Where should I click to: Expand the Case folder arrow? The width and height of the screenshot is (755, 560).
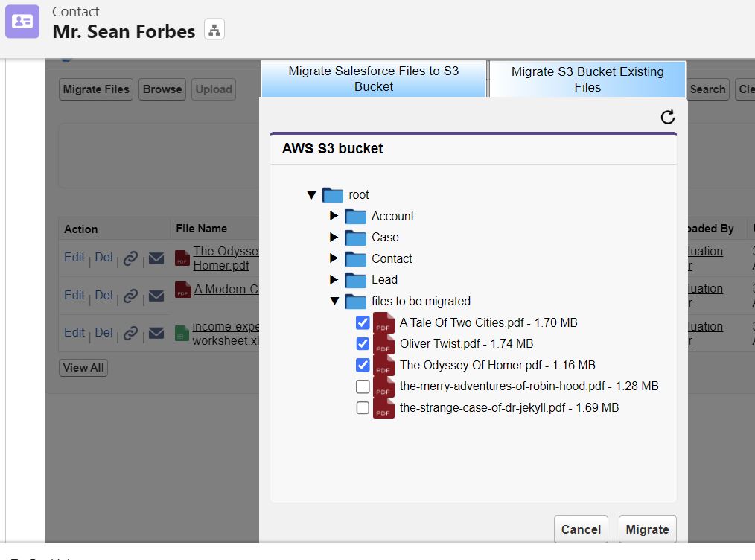click(334, 237)
